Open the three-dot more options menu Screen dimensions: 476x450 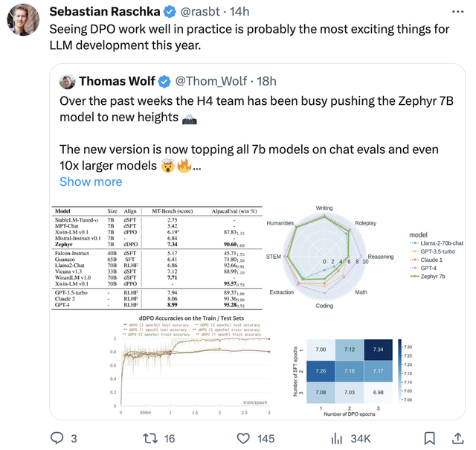(x=455, y=12)
